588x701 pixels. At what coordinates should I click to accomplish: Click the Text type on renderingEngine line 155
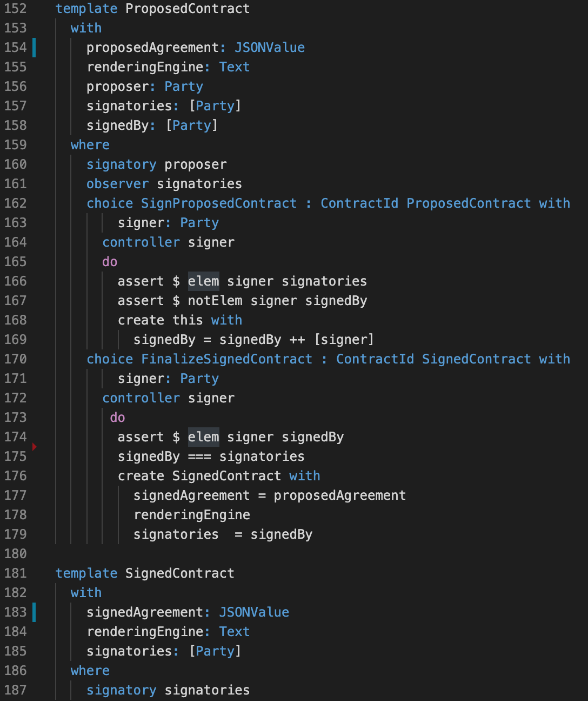click(x=235, y=67)
